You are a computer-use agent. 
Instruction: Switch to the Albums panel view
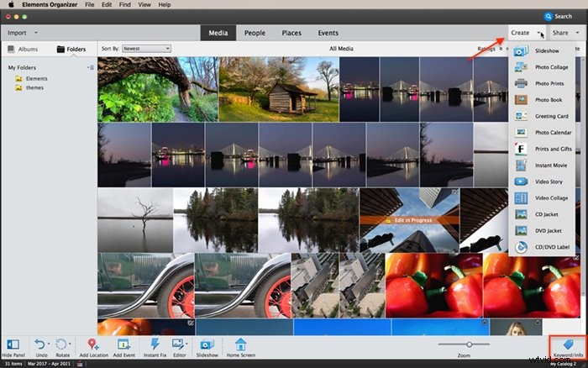point(23,49)
